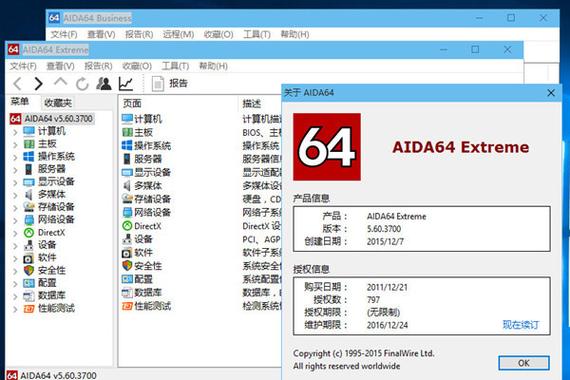Switch to the 收藏夹 tab
Screen dimensions: 570x380
pyautogui.click(x=58, y=103)
